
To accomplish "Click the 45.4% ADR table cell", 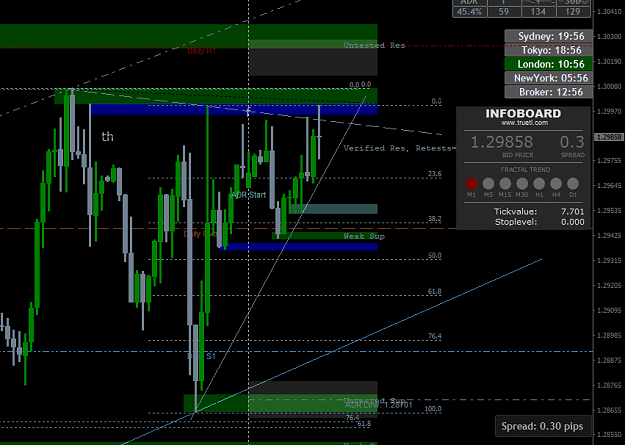I will tap(472, 12).
